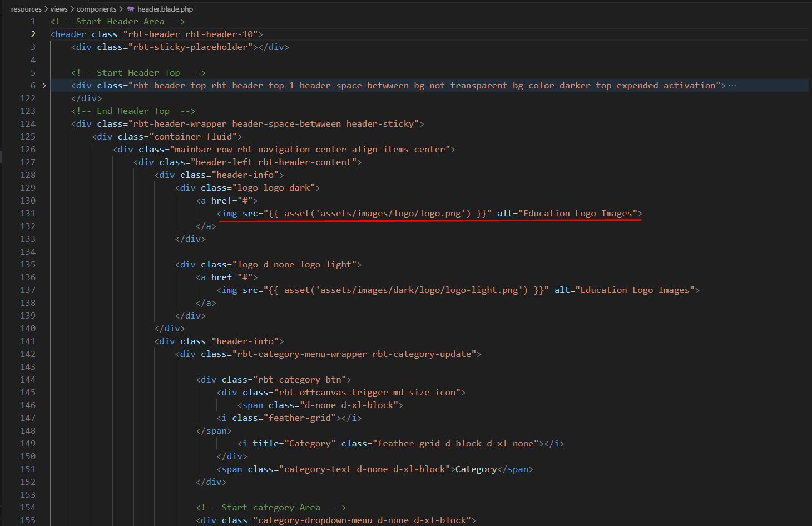
Task: Click 'mainbar-row' class on line 126
Action: click(x=204, y=150)
